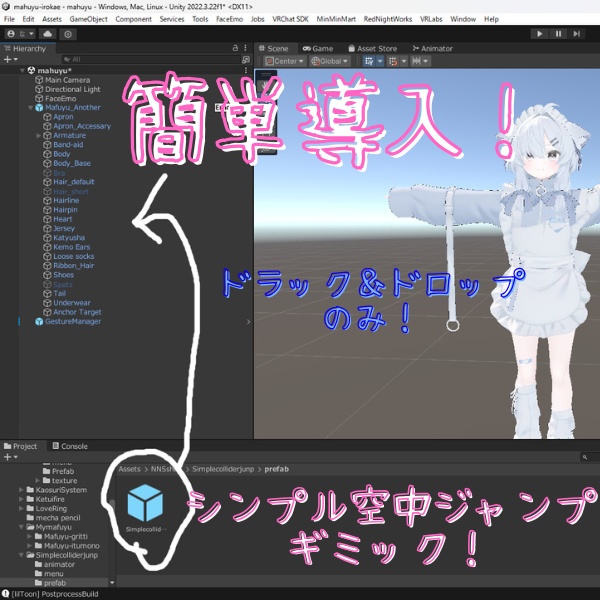
Task: Click Simplecolliderjunp in breadcrumb path
Action: pyautogui.click(x=223, y=469)
